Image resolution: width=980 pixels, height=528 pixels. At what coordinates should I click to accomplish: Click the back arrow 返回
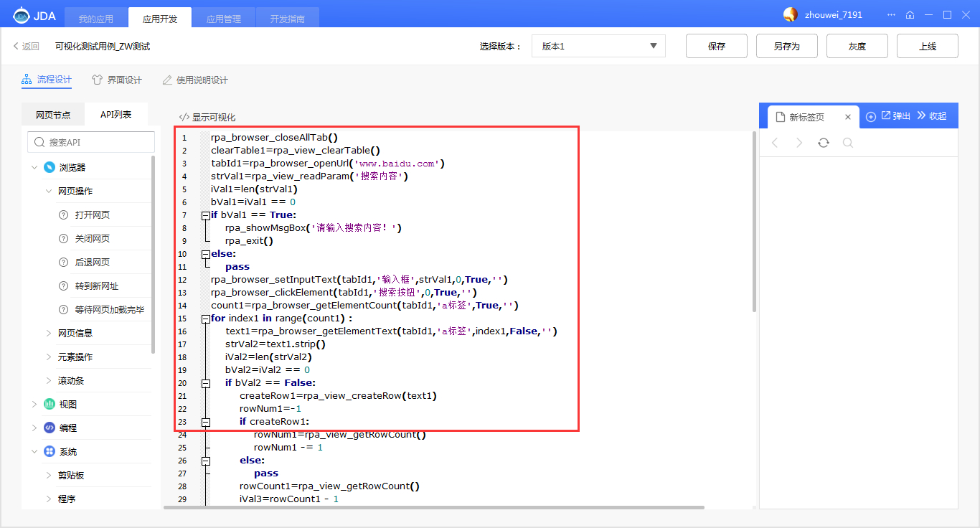pyautogui.click(x=17, y=46)
